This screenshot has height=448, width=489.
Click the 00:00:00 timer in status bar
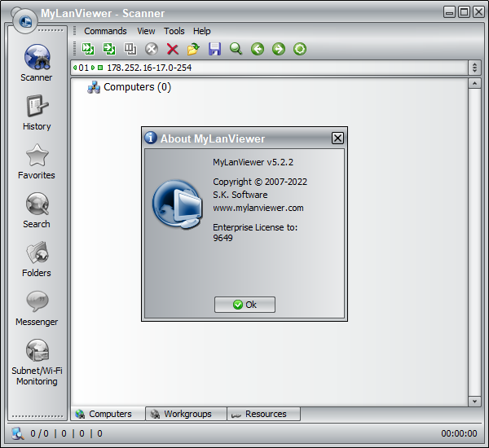pos(459,433)
